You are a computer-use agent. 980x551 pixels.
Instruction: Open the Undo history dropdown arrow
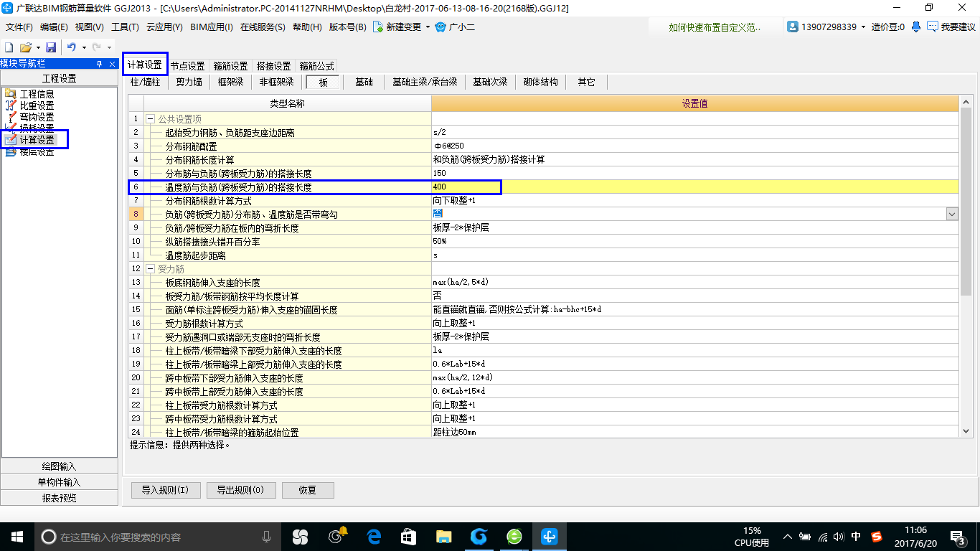coord(84,47)
